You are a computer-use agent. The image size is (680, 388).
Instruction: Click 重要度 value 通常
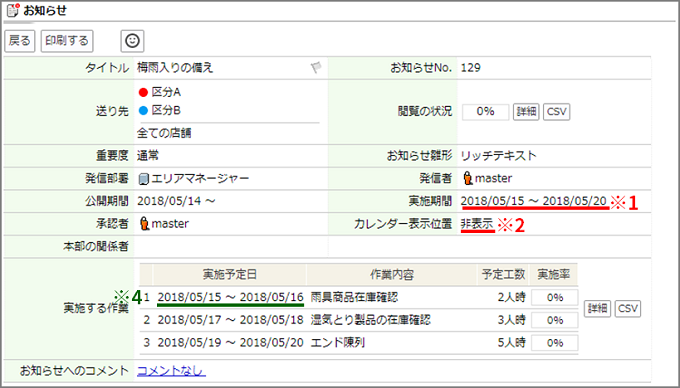pos(148,156)
